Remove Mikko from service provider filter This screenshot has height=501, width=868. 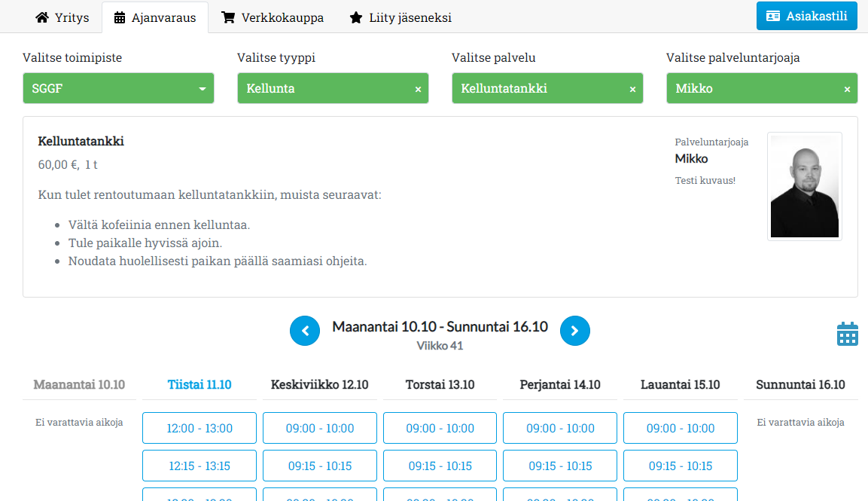click(x=847, y=89)
